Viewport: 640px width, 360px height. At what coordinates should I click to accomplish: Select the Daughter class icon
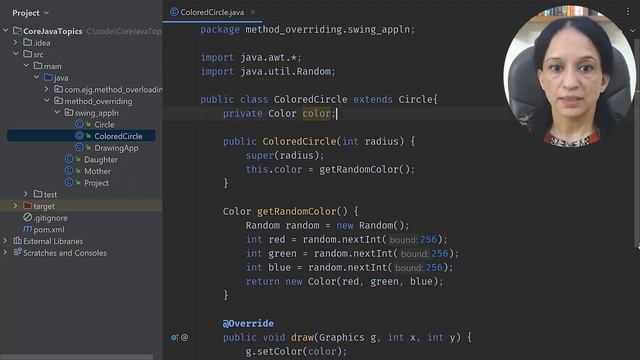(69, 159)
